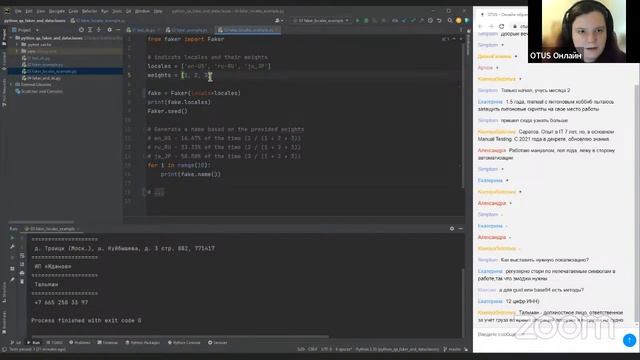Click the layout icon in the Run panel sidebar
640x360 pixels.
[12, 269]
